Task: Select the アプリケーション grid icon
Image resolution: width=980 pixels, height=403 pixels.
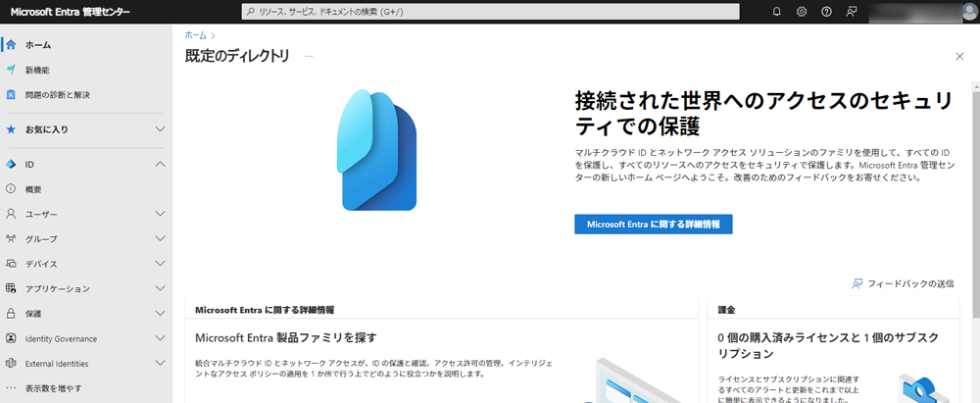Action: point(11,288)
